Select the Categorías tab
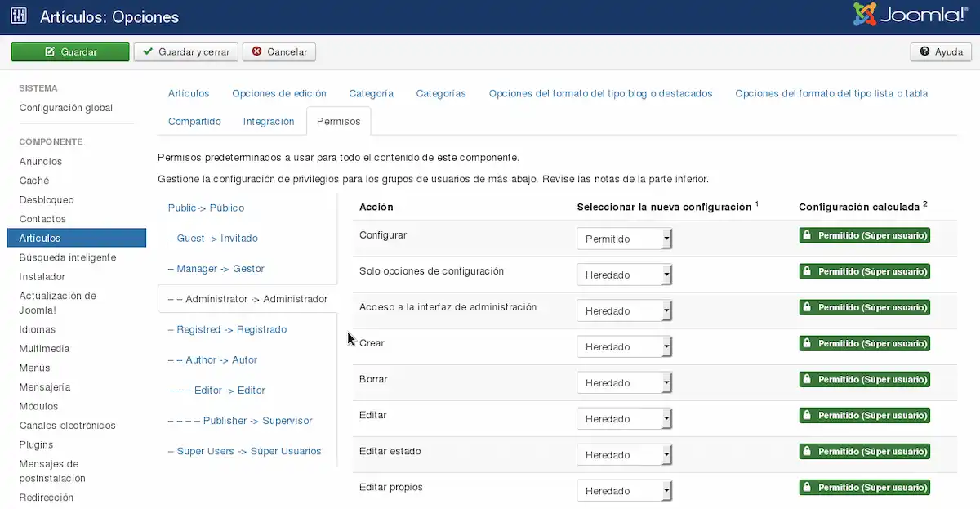The height and width of the screenshot is (509, 980). click(x=441, y=93)
